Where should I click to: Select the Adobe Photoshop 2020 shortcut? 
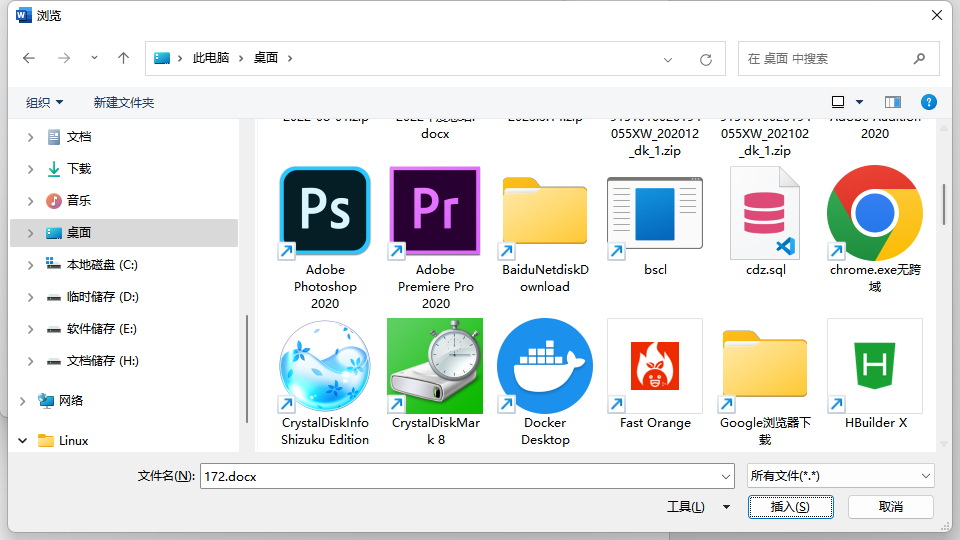[325, 239]
